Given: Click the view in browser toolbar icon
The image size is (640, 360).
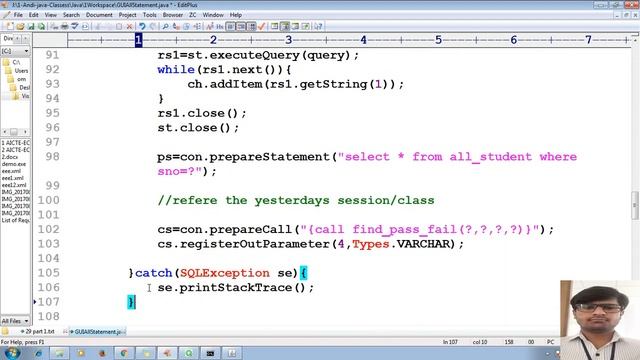Looking at the screenshot, I should coord(85,27).
